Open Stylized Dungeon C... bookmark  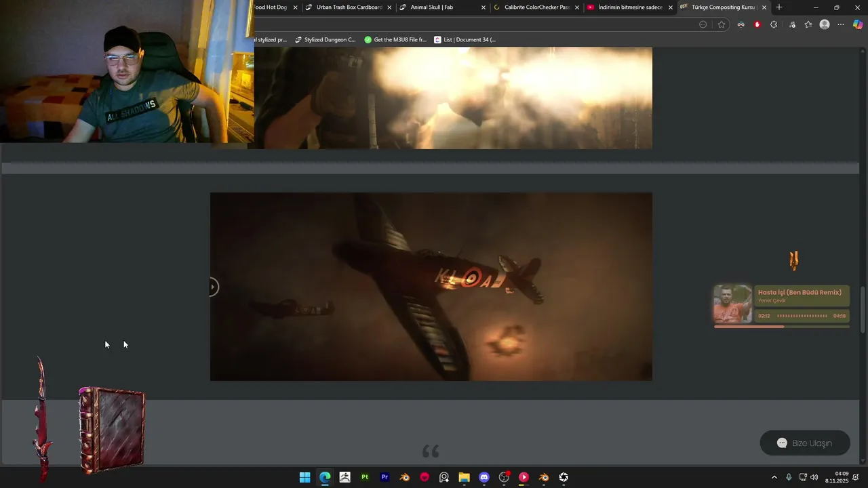tap(325, 40)
